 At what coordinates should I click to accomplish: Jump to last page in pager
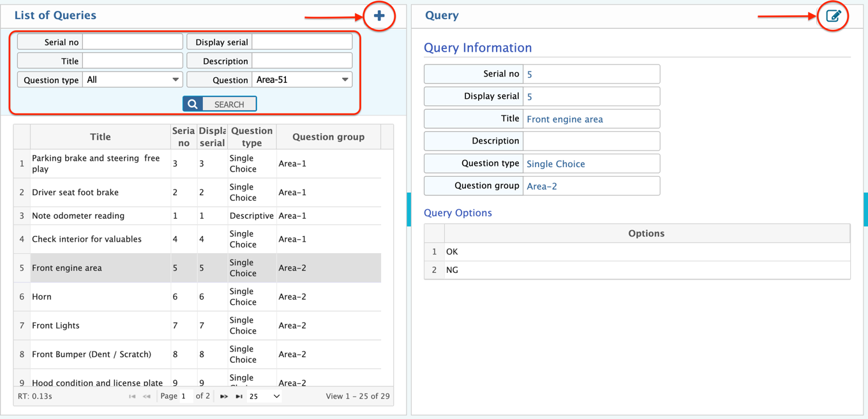[x=239, y=397]
